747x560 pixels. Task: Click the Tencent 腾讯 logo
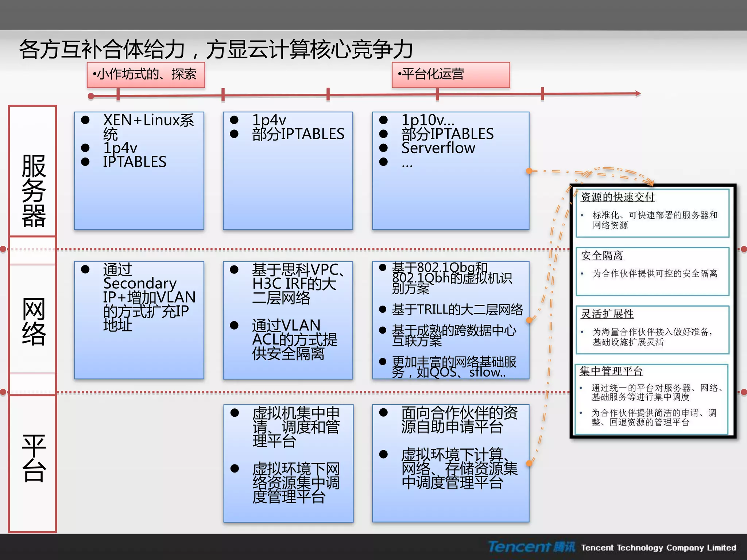click(531, 547)
